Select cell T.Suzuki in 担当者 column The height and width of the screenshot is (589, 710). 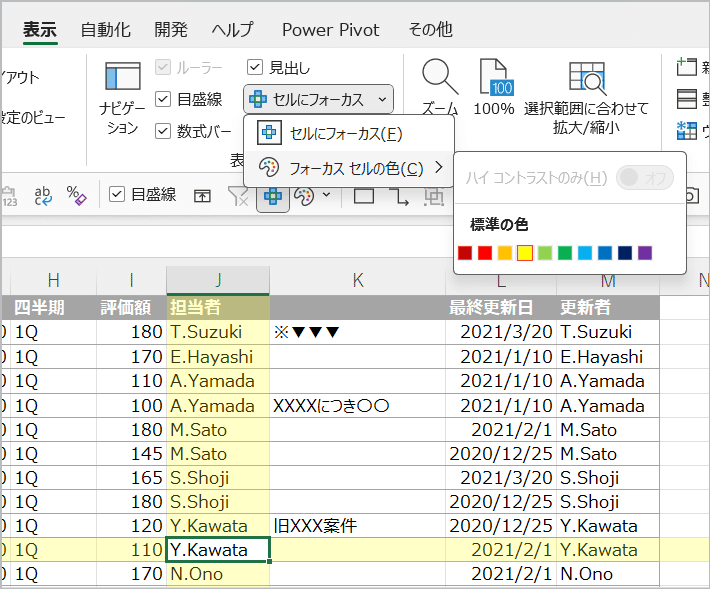(x=218, y=332)
